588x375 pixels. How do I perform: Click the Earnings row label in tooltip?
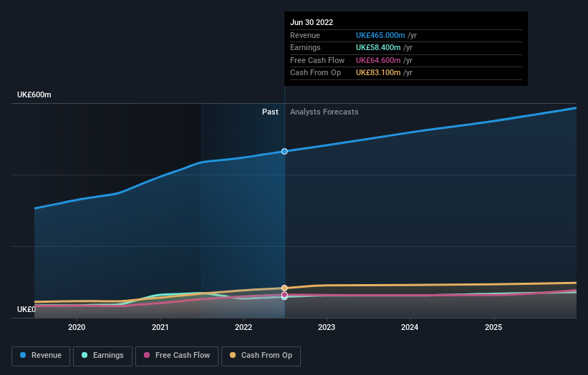coord(305,47)
